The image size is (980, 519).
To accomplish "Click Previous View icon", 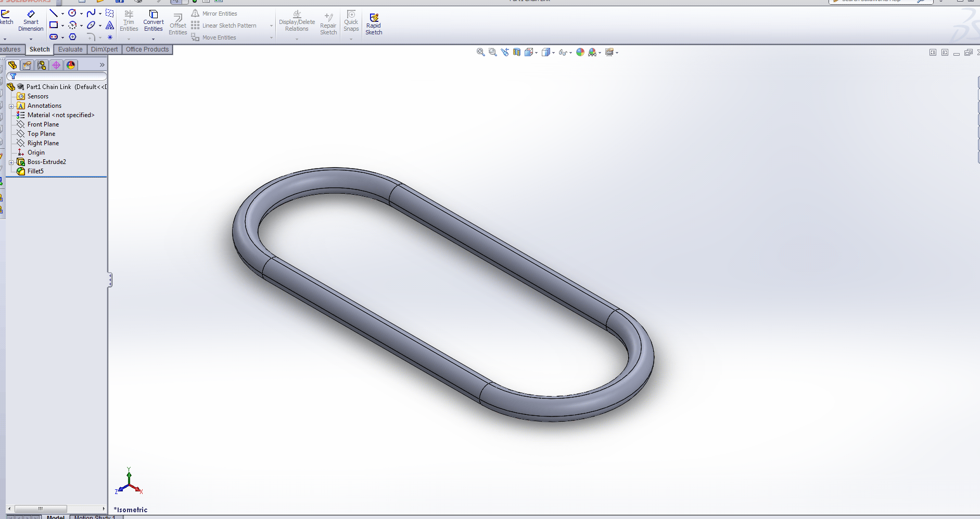I will [x=505, y=52].
